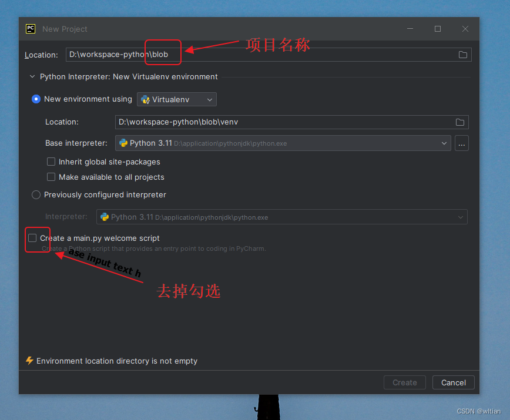Collapse the Python Interpreter section
This screenshot has width=510, height=420.
point(32,77)
